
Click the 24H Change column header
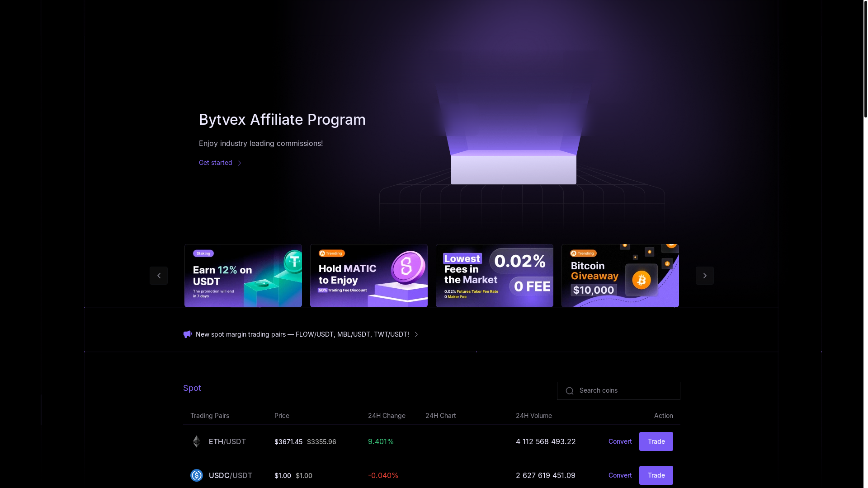387,416
